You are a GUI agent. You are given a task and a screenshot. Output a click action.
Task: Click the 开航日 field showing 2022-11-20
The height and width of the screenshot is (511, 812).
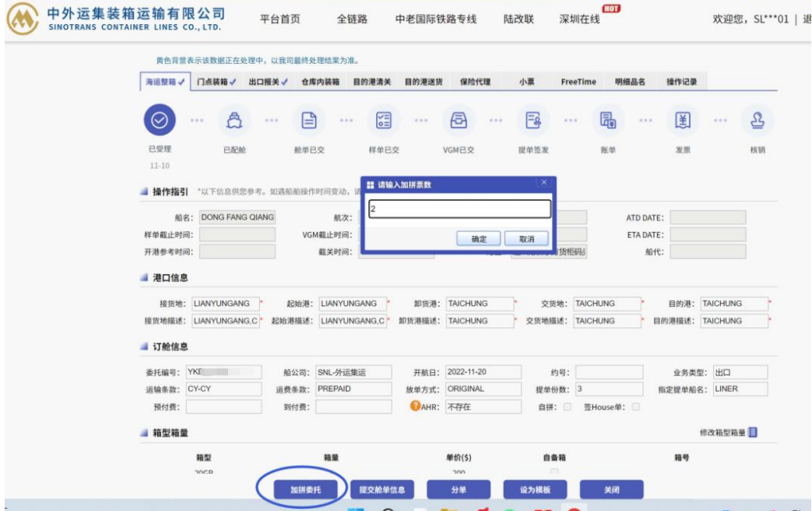pos(483,372)
